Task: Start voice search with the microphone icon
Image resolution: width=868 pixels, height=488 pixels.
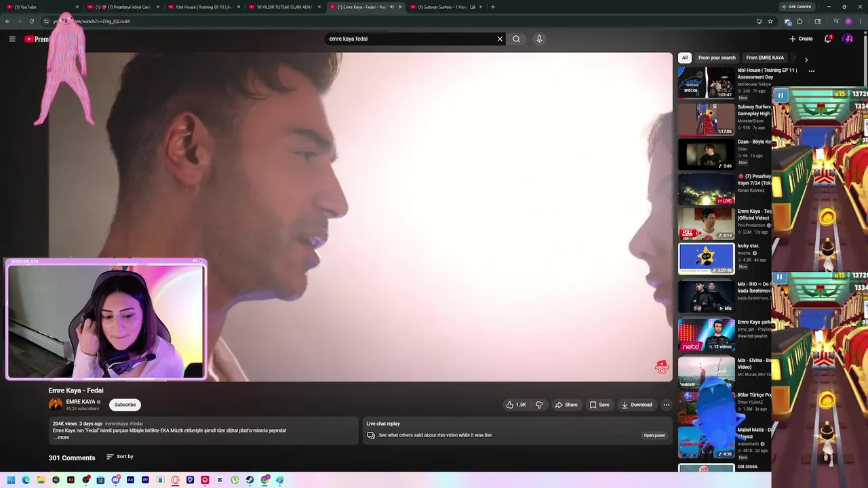Action: point(539,39)
